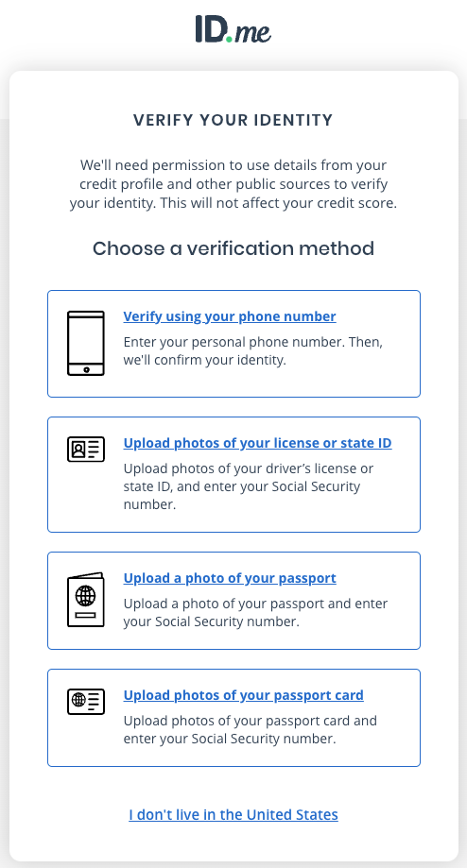Click 'I don't live in the United States'

pyautogui.click(x=233, y=815)
